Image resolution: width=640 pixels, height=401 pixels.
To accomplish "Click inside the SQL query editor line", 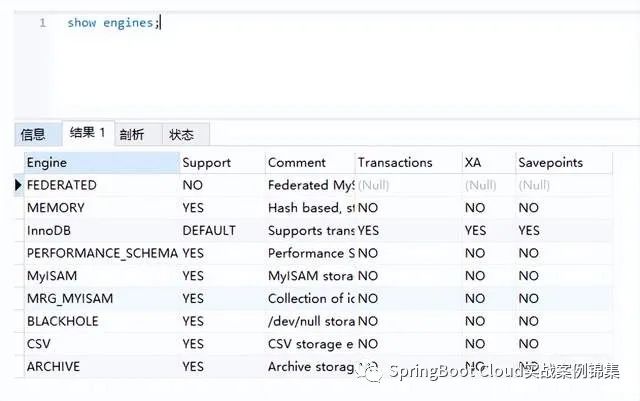I will (300, 22).
